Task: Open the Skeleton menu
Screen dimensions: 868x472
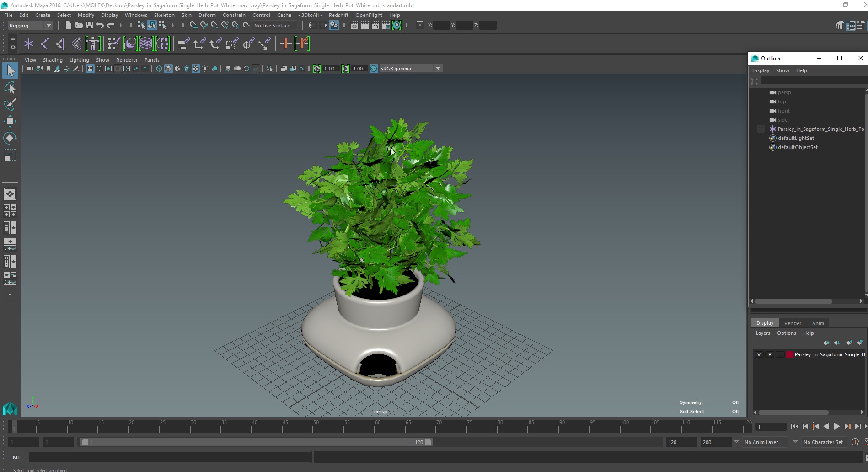Action: [164, 15]
